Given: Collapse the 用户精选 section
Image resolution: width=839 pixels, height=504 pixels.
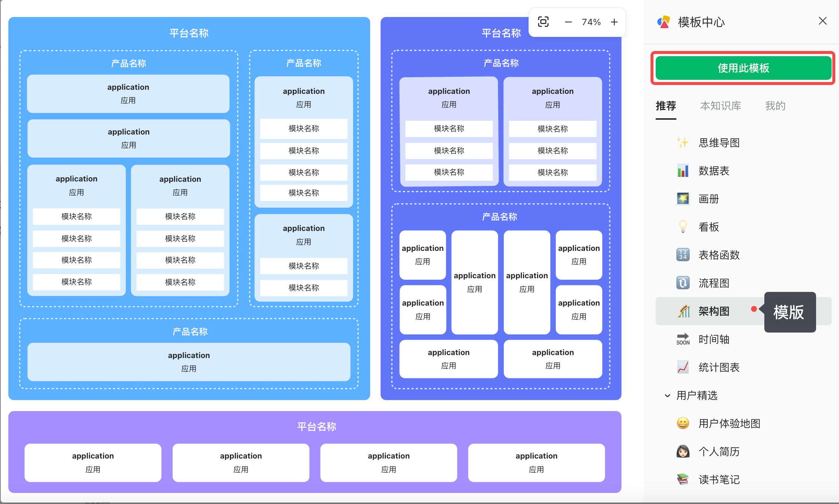Looking at the screenshot, I should [x=668, y=396].
